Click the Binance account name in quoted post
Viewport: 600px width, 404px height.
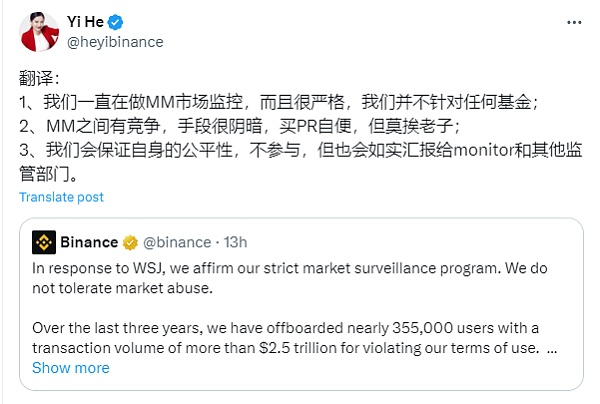click(x=90, y=242)
